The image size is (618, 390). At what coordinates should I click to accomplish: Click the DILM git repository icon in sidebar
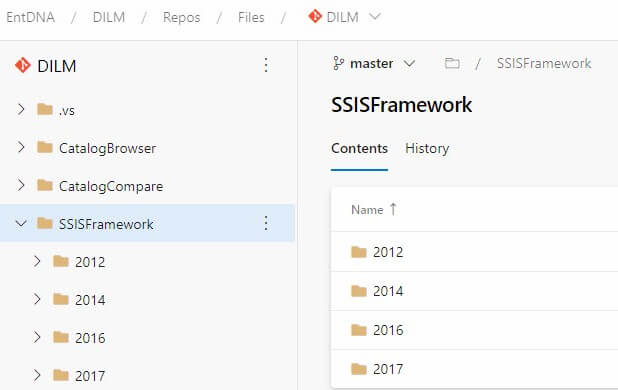point(22,65)
